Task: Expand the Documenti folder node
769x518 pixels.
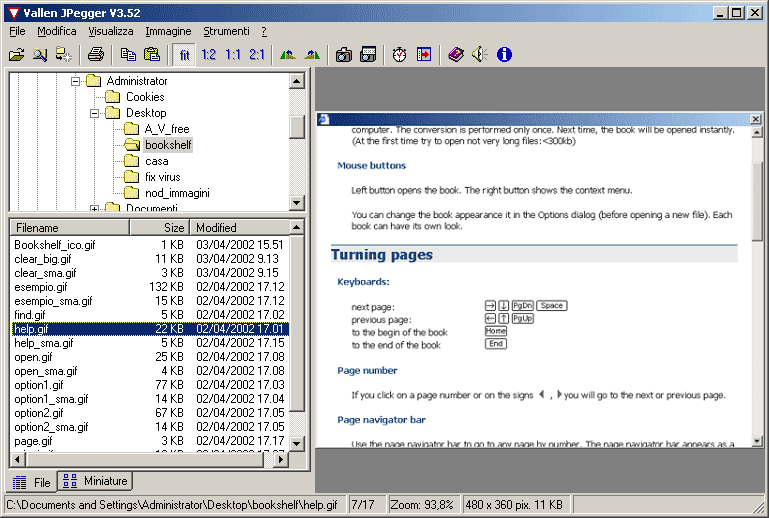Action: click(94, 208)
